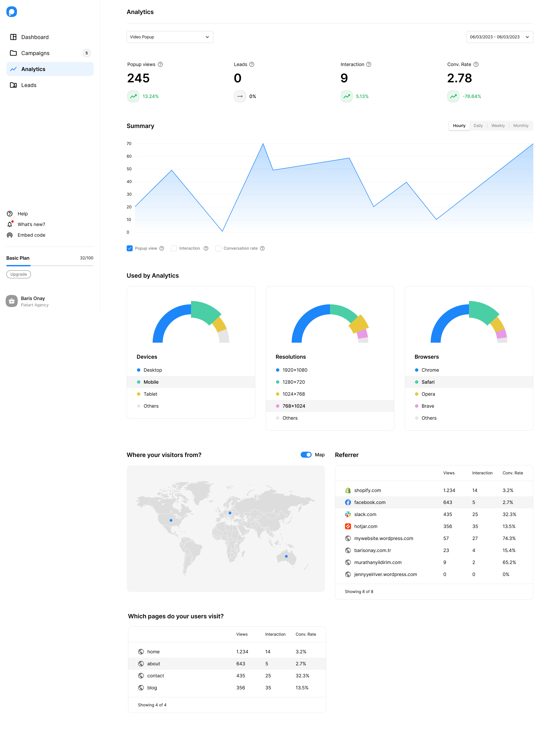Click the Help question mark icon
The image size is (560, 733).
[10, 214]
